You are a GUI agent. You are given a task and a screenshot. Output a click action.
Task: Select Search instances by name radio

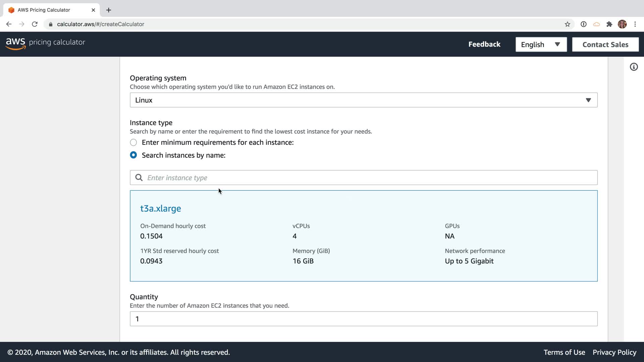(133, 155)
